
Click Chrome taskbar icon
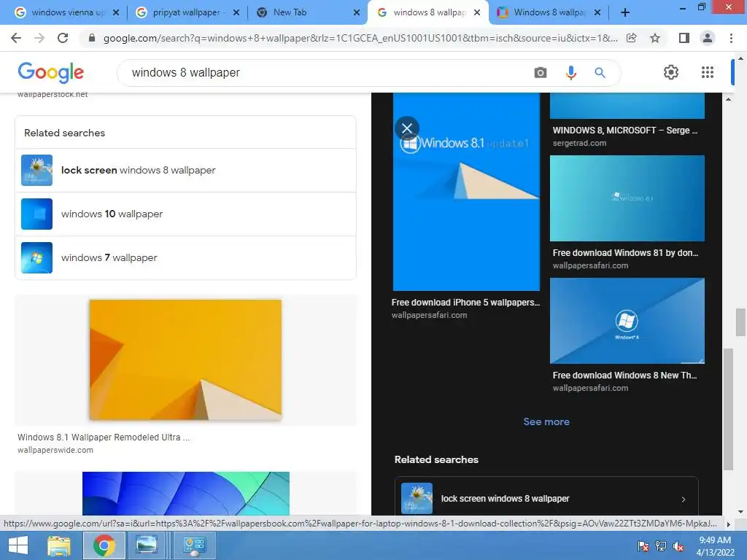(x=104, y=545)
